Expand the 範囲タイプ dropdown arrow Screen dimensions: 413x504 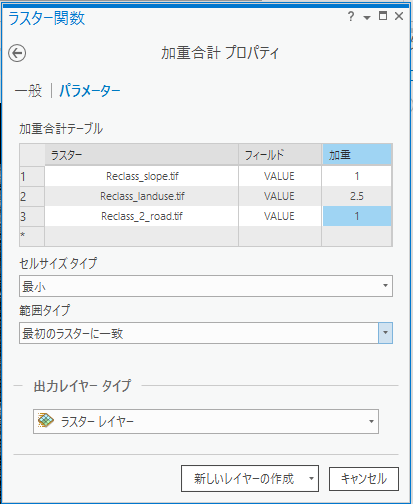(385, 333)
